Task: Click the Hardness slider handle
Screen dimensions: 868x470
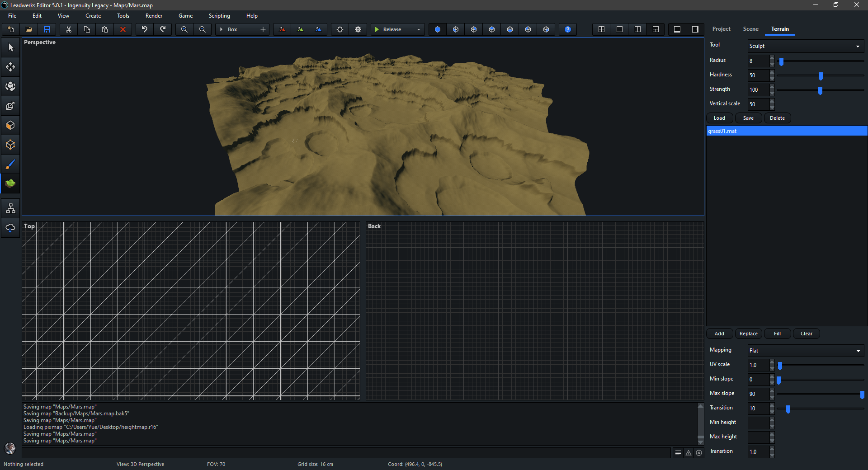Action: click(x=821, y=76)
